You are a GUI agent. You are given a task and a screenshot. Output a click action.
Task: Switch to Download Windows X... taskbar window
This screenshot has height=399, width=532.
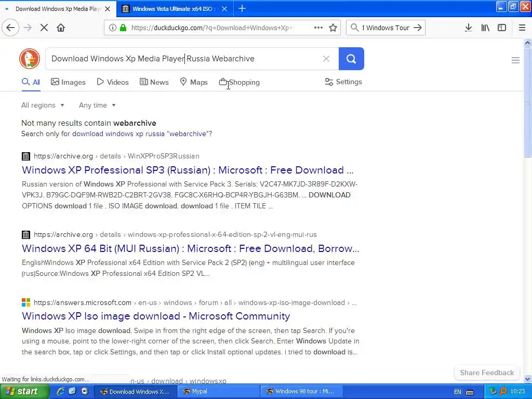pos(136,391)
